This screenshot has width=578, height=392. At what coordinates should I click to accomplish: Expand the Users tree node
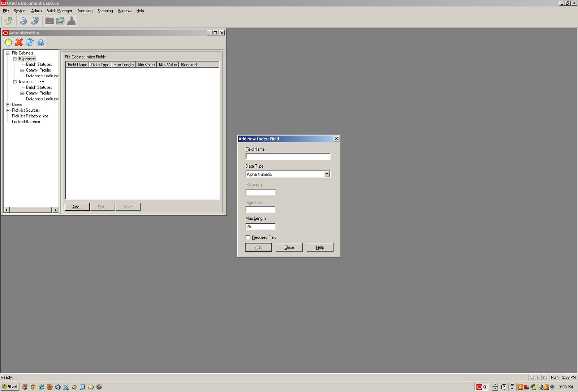tap(8, 104)
